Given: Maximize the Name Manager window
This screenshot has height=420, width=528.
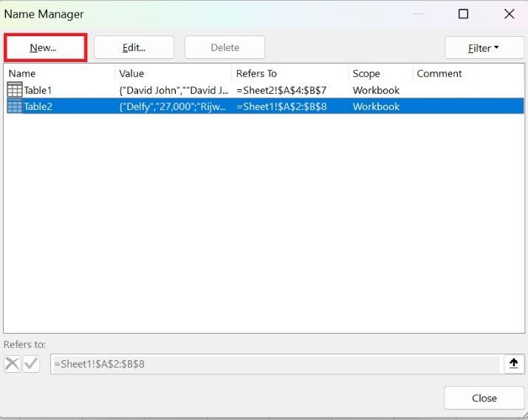Looking at the screenshot, I should click(x=463, y=14).
